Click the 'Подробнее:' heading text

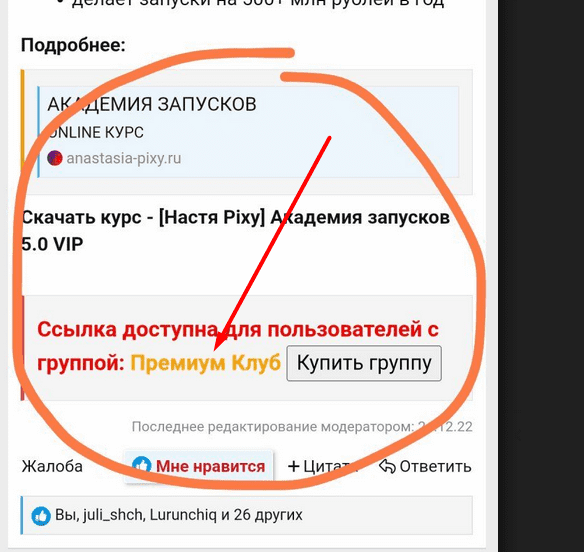pyautogui.click(x=73, y=45)
